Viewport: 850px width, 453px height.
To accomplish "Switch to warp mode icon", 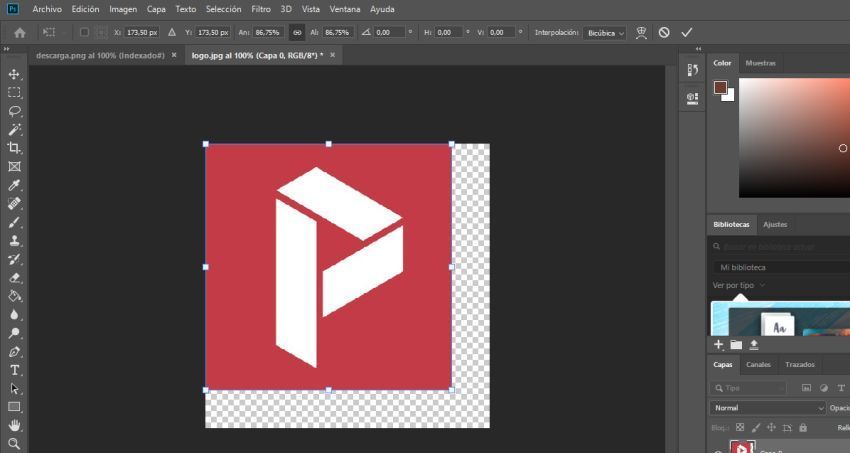I will [641, 33].
